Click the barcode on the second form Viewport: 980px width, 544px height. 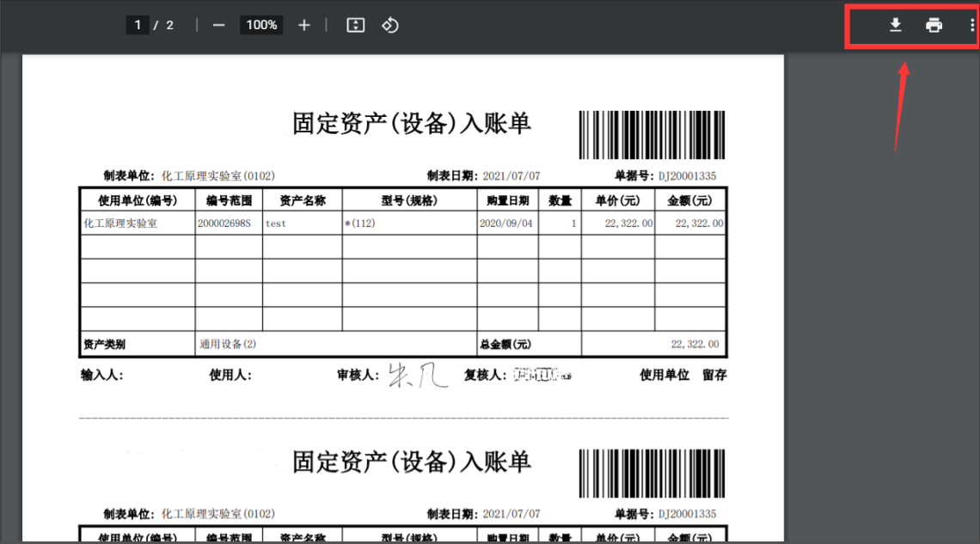[651, 474]
